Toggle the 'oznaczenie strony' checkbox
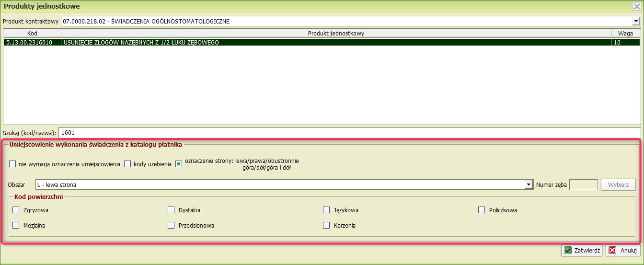 click(x=179, y=164)
